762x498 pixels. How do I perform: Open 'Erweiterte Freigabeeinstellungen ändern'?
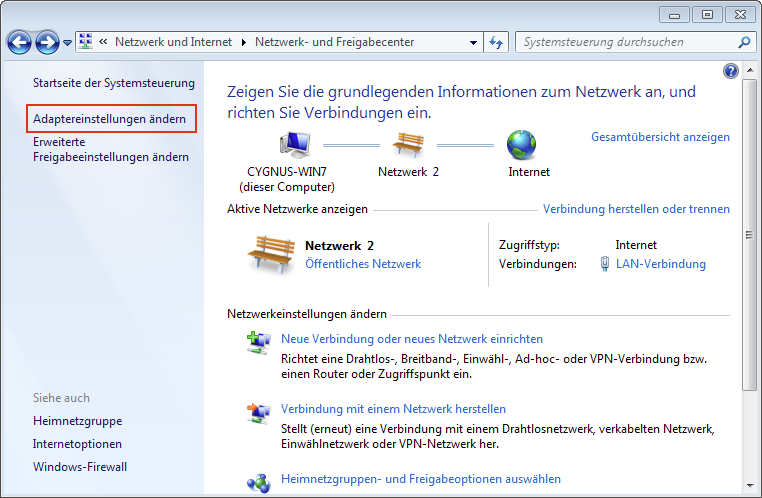111,149
